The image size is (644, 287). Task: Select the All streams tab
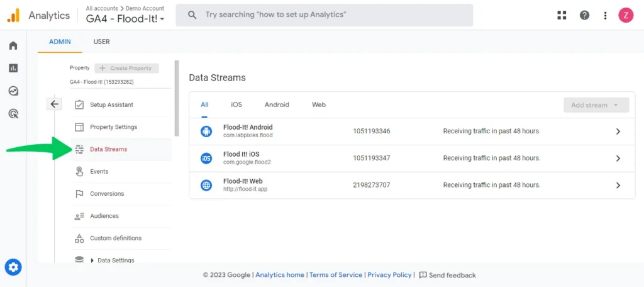coord(204,105)
